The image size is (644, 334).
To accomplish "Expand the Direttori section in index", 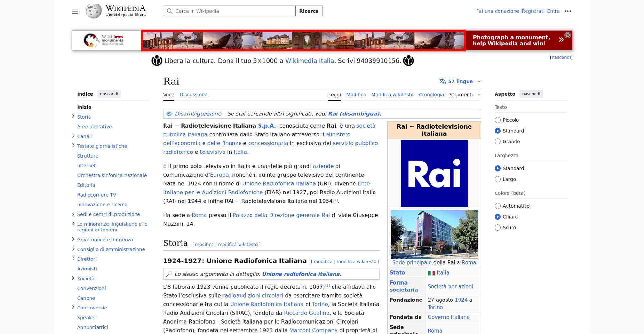I will click(x=73, y=259).
